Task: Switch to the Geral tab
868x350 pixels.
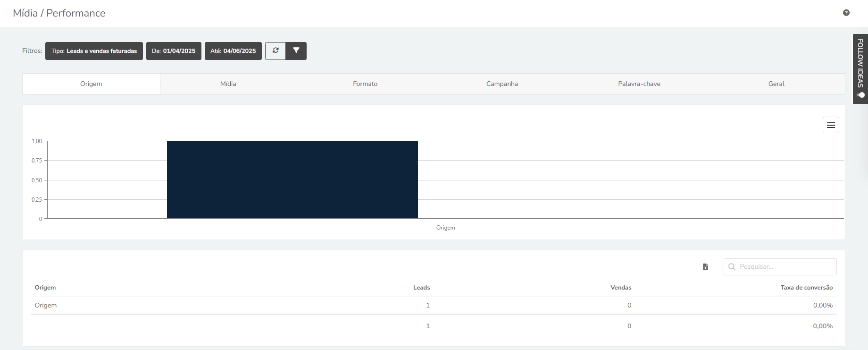Action: coord(776,84)
